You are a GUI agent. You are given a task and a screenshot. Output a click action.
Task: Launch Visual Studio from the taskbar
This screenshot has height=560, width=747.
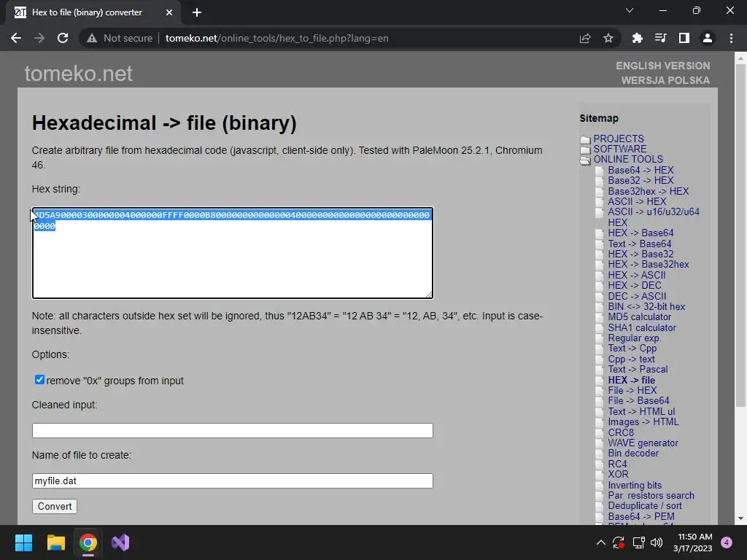click(x=120, y=542)
